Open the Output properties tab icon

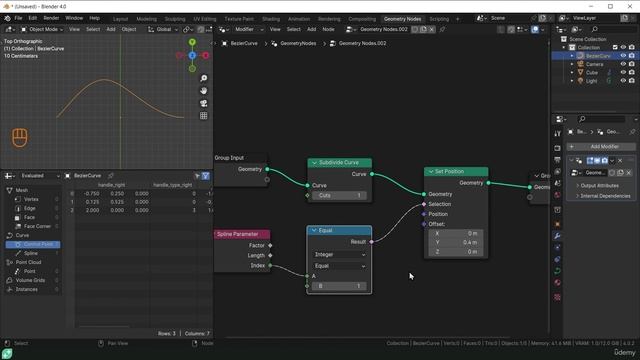pyautogui.click(x=558, y=160)
